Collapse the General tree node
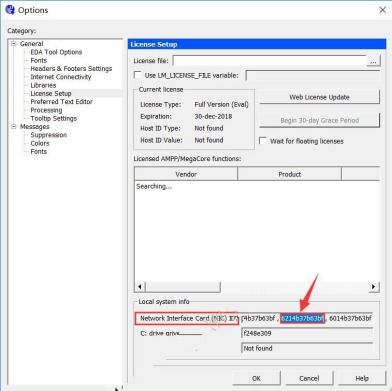The width and height of the screenshot is (392, 391). [14, 44]
